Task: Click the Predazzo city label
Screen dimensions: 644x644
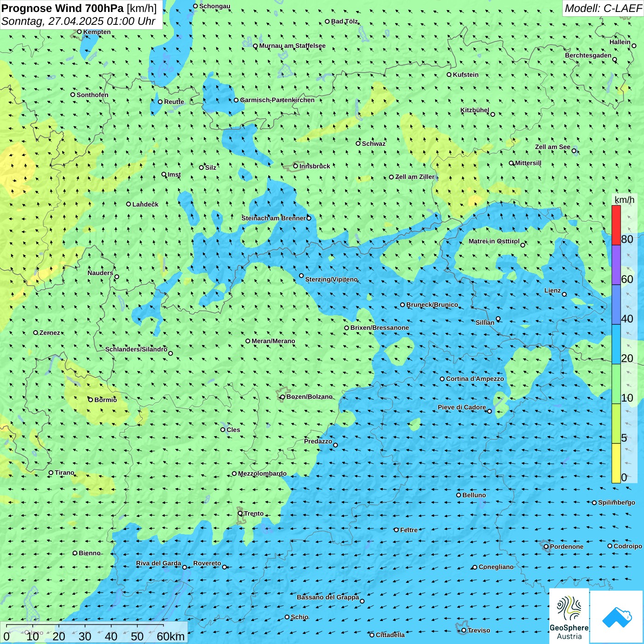Action: tap(318, 441)
